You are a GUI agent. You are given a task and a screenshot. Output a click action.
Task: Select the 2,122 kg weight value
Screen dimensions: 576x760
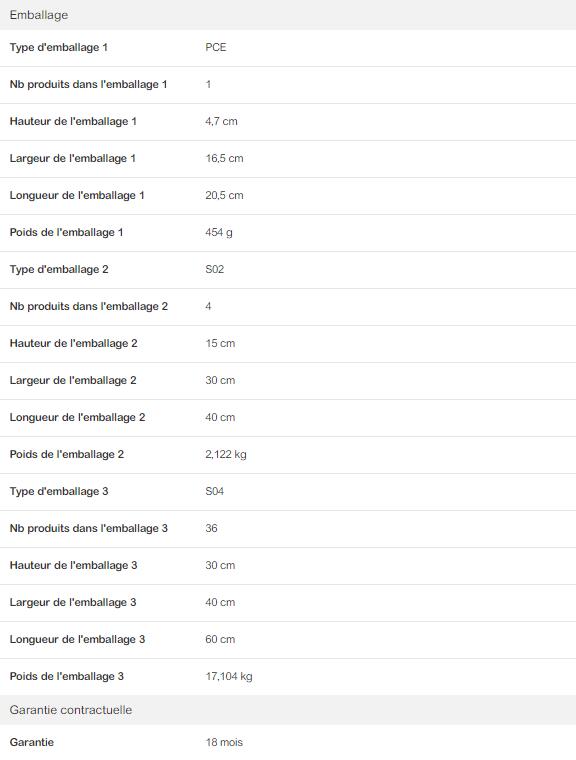(225, 455)
